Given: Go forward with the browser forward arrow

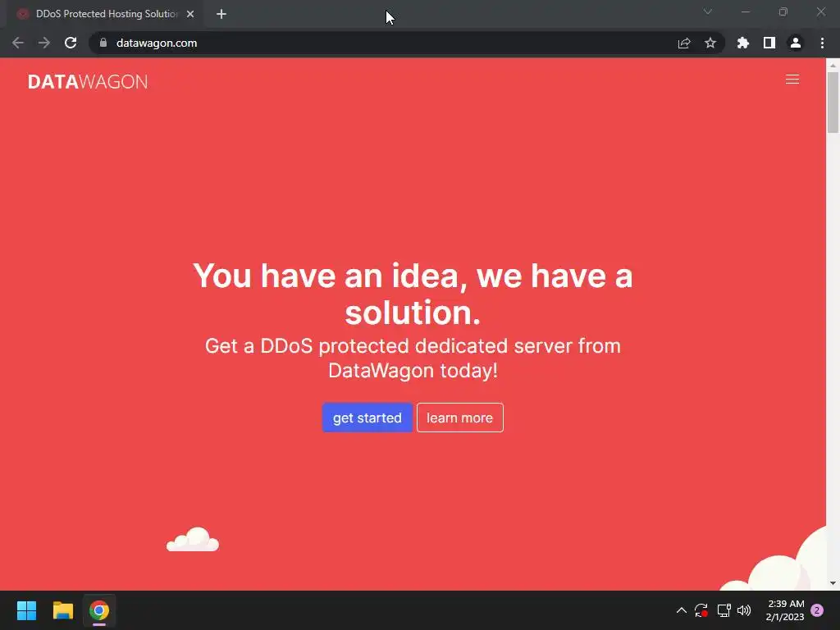Looking at the screenshot, I should [x=44, y=43].
